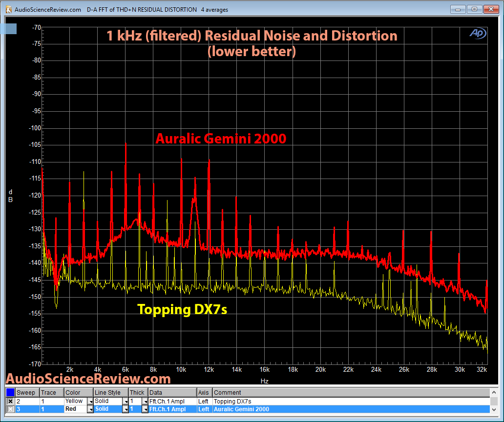504x422 pixels.
Task: Open Line Style dropdown in Auralic Gemini row
Action: (x=126, y=409)
